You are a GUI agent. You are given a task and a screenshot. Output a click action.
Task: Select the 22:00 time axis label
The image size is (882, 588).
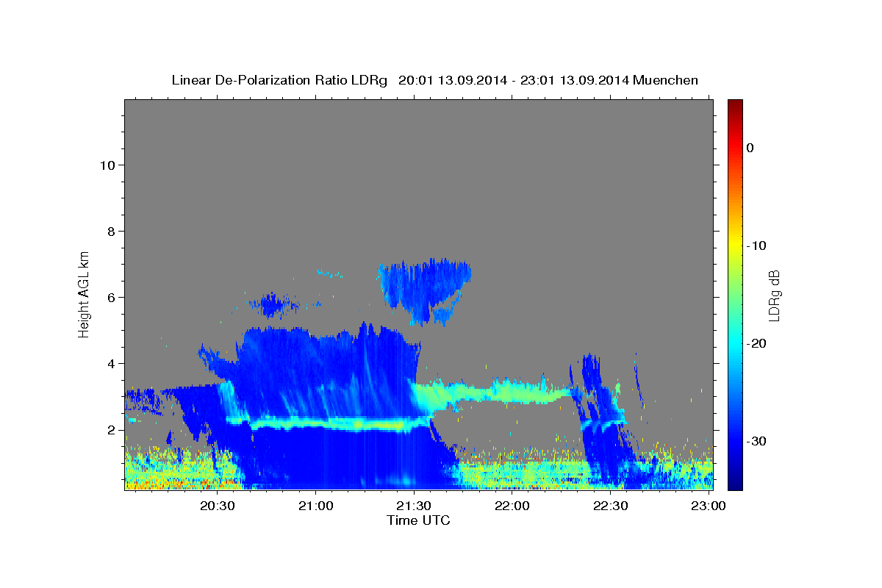512,506
